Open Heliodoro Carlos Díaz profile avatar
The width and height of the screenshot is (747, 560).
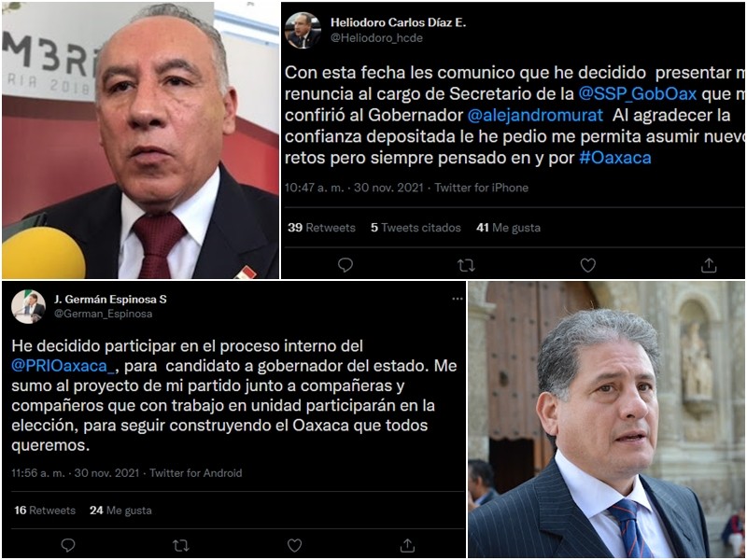[x=303, y=31]
